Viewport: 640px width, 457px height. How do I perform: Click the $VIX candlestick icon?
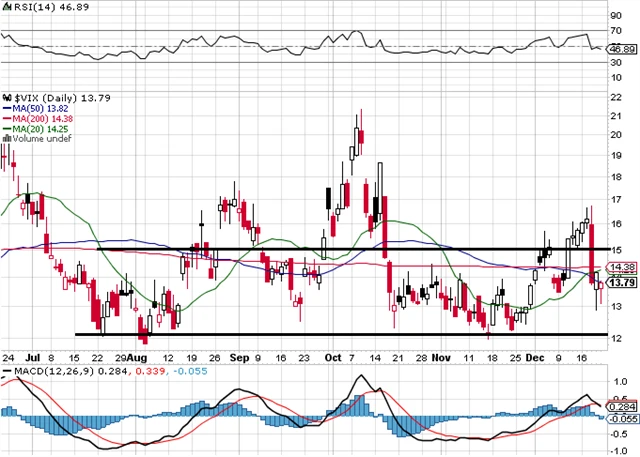click(x=7, y=96)
